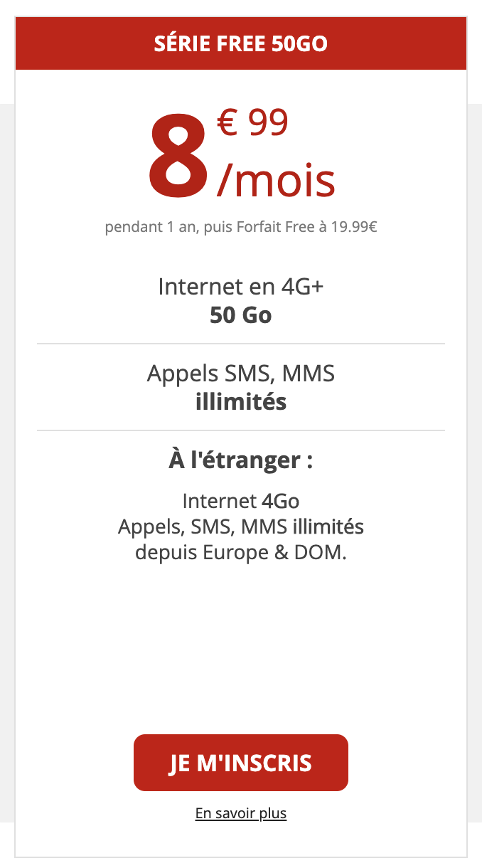Click the 'depuis Europe & DOM.' text
482x868 pixels.
(240, 552)
